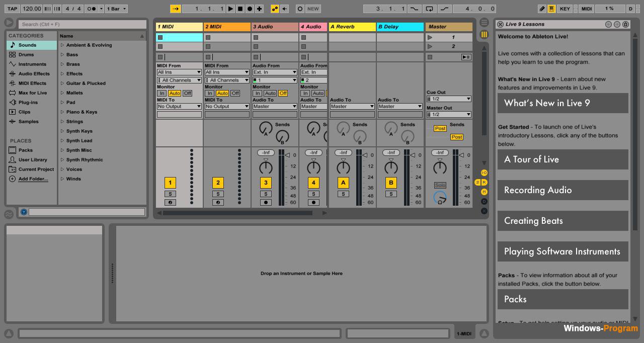The height and width of the screenshot is (343, 644).
Task: Set 3 Audio monitor to In
Action: (x=257, y=93)
